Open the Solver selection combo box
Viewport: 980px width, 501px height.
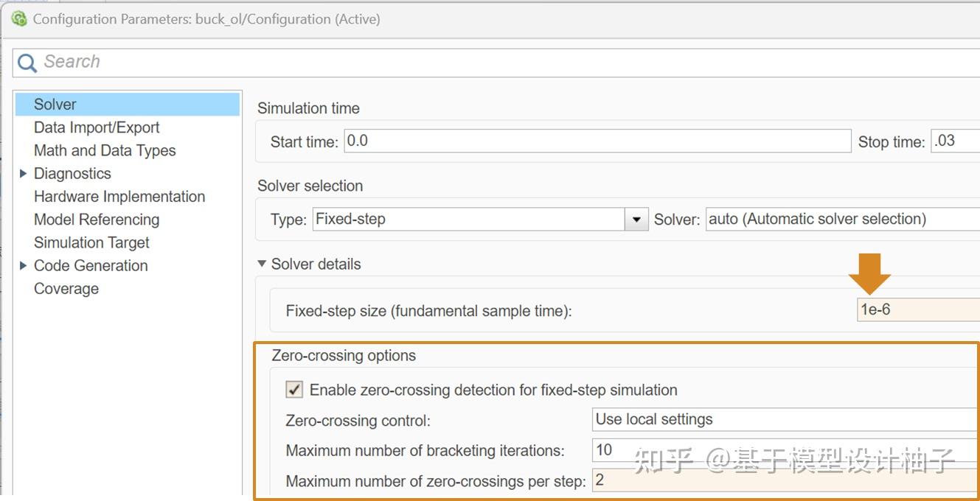pos(843,219)
